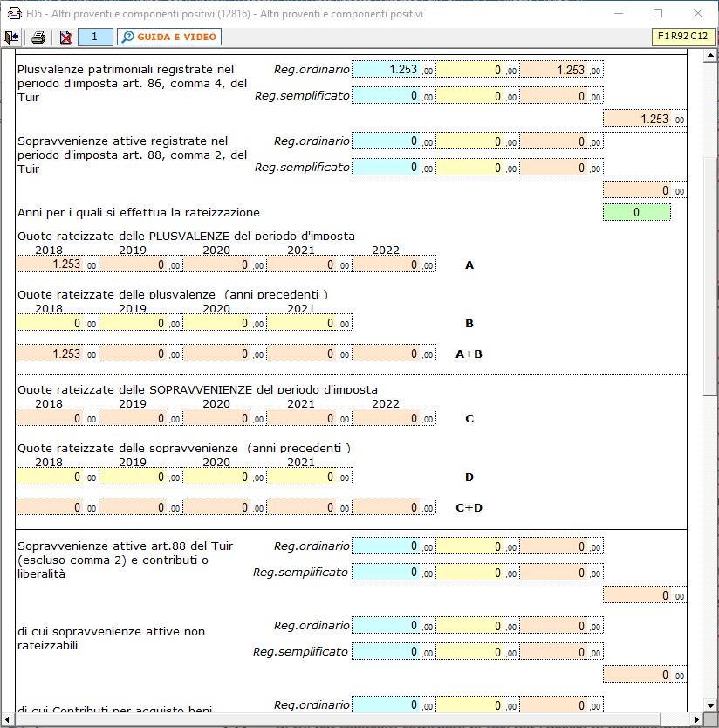
Task: Click the exit door icon in toolbar
Action: coord(11,38)
